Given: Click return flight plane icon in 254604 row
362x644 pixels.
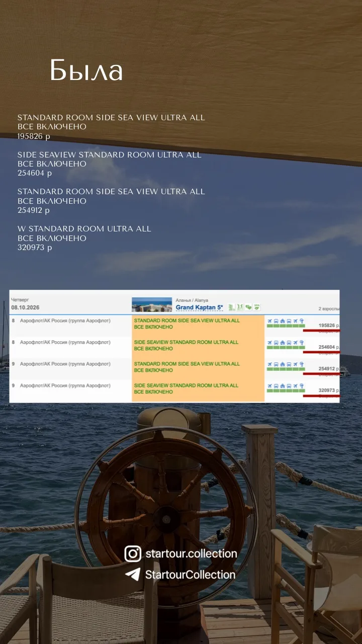Looking at the screenshot, I should click(x=295, y=343).
